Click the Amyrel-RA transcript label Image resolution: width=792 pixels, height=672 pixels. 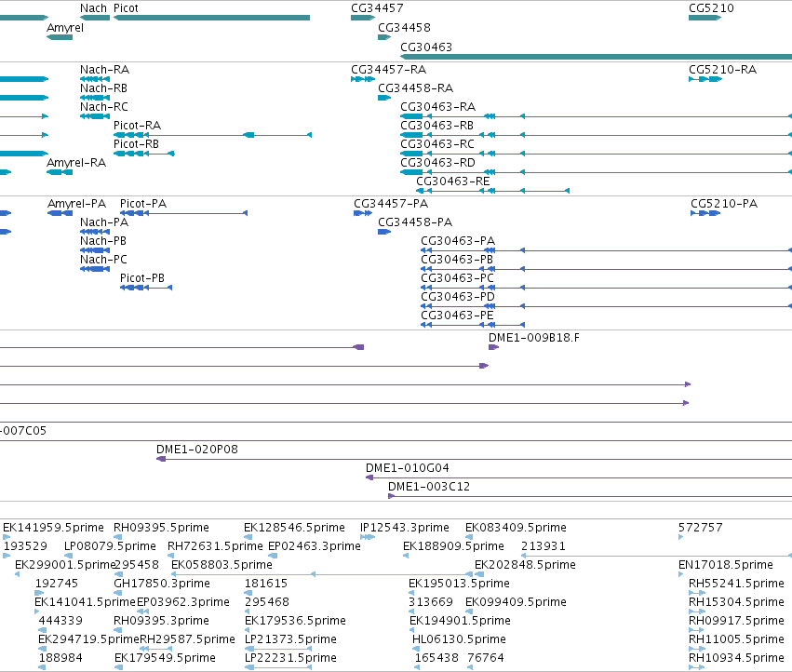coord(76,163)
